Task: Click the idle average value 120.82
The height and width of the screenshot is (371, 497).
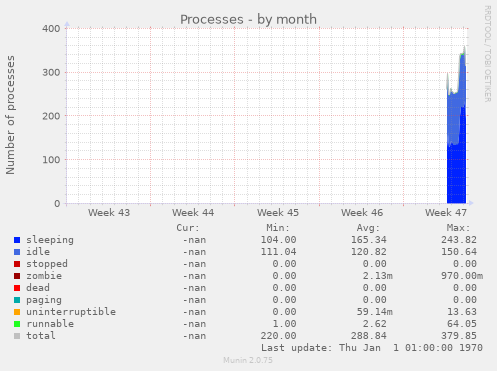Action: coord(369,252)
